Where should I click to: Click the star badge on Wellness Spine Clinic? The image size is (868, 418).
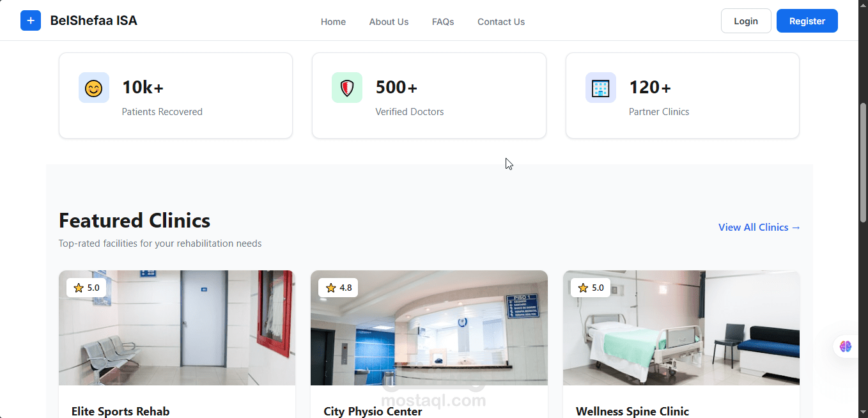[591, 288]
